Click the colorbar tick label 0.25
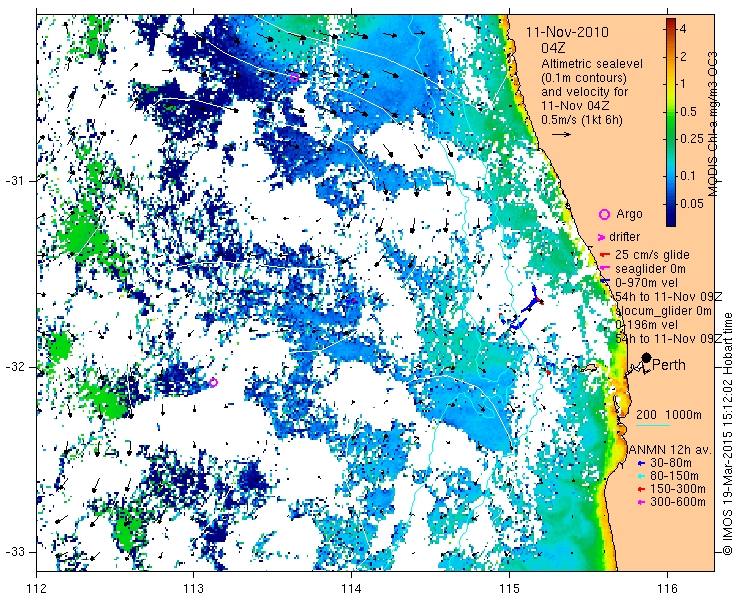 pyautogui.click(x=692, y=140)
